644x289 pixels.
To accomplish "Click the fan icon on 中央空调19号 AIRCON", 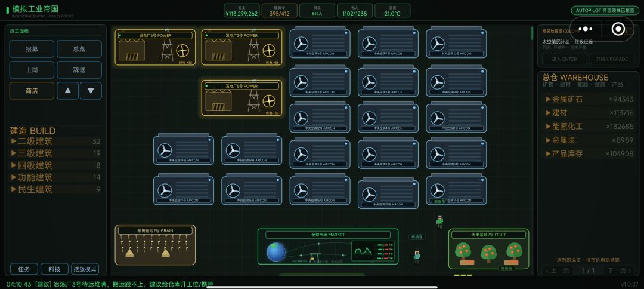I will point(165,150).
